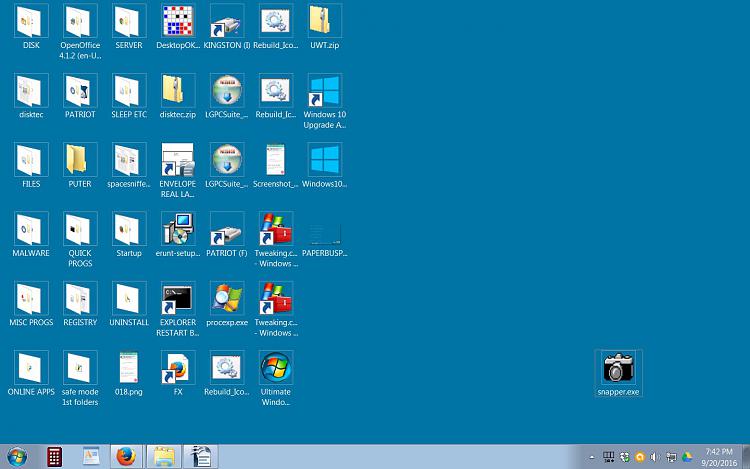
Task: Select the PAPERBUSP... desktop icon
Action: coord(324,234)
